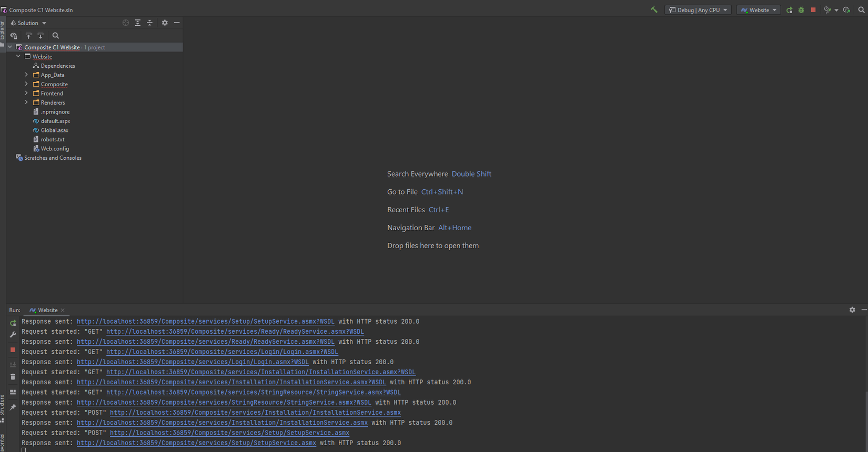Locate the opened file using the crosshair icon
This screenshot has height=452, width=868.
[126, 23]
